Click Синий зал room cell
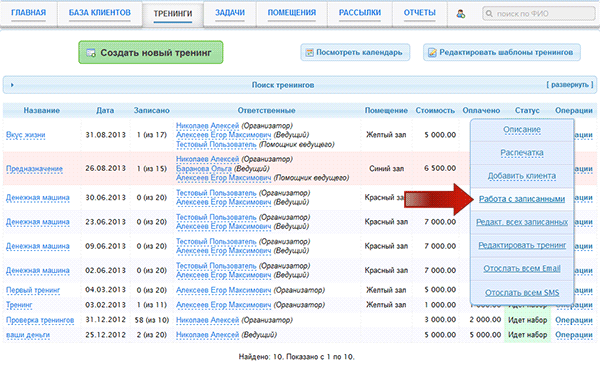600x370 pixels. (386, 168)
